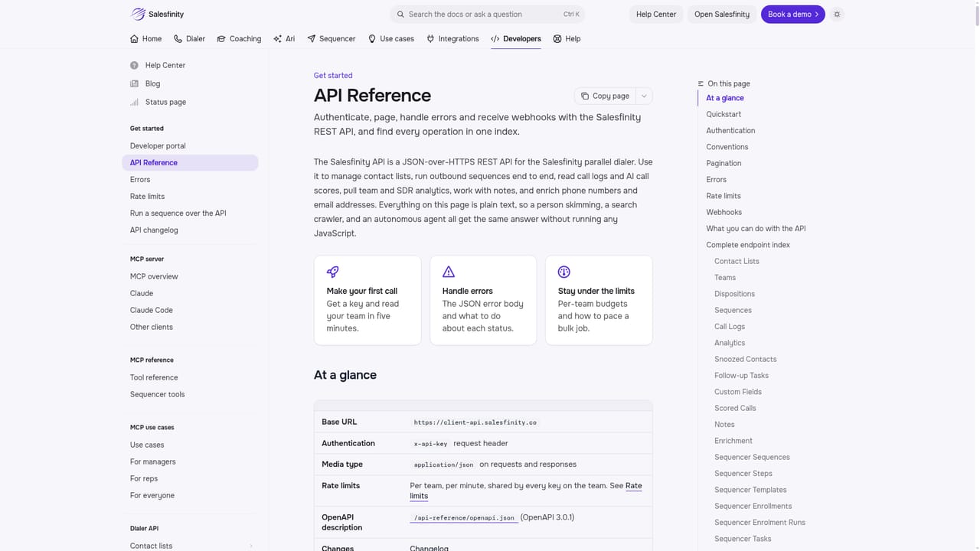Click the Use cases lightbulb icon
Viewport: 980px width, 551px height.
coord(372,38)
